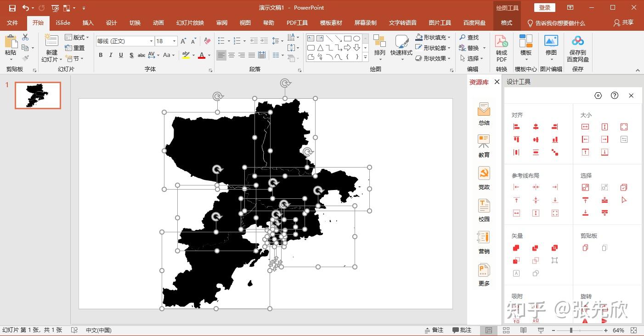This screenshot has height=336, width=644.
Task: Toggle underline text formatting
Action: click(x=121, y=55)
